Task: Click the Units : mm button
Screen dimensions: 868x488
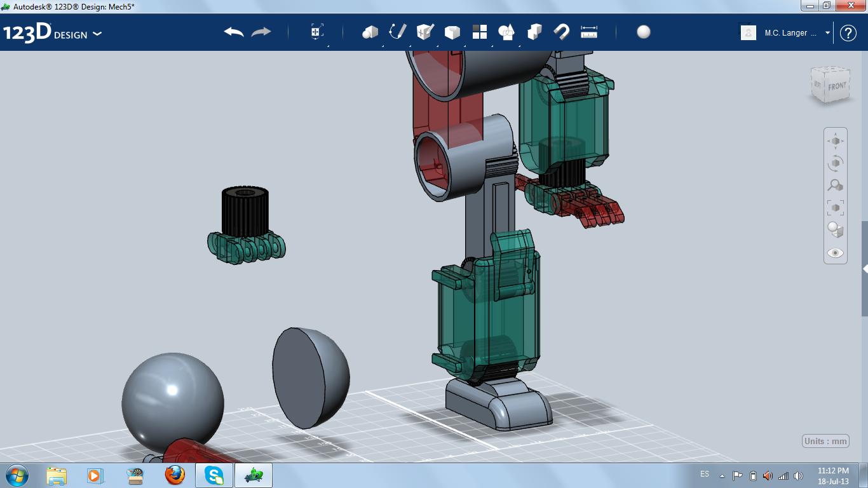Action: tap(826, 442)
